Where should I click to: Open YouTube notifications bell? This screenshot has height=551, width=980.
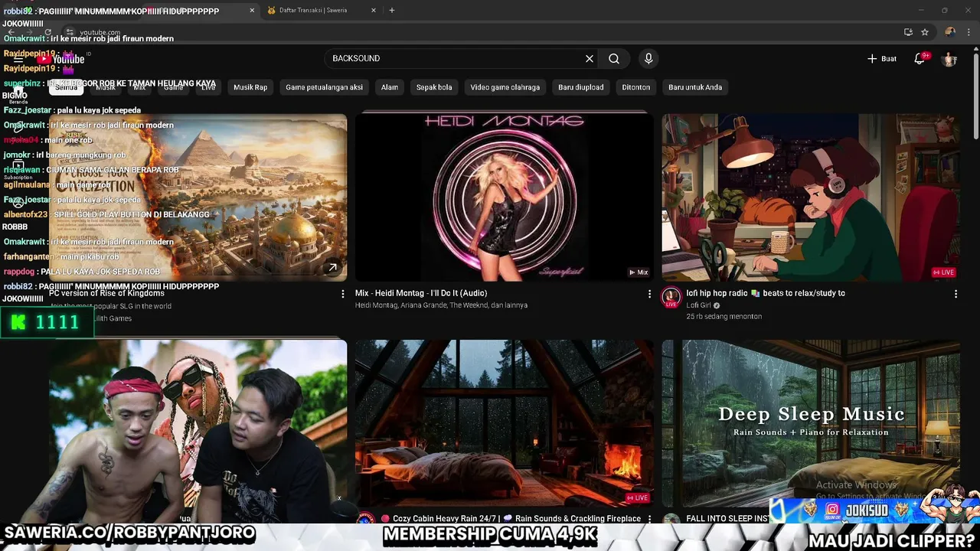920,59
